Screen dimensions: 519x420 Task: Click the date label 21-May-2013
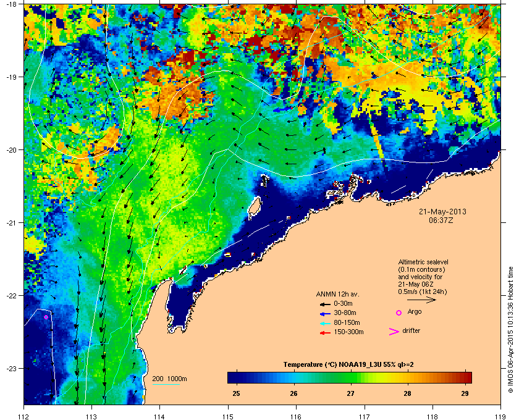click(442, 212)
